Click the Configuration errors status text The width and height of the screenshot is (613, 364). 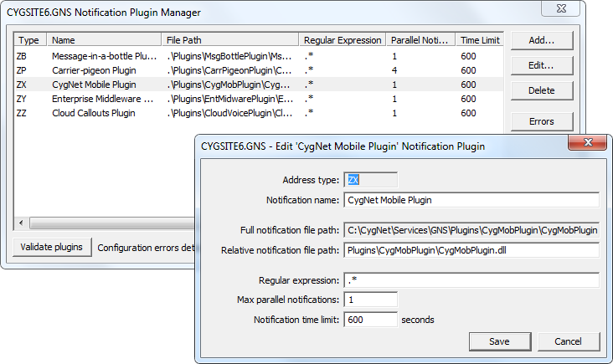pos(146,248)
